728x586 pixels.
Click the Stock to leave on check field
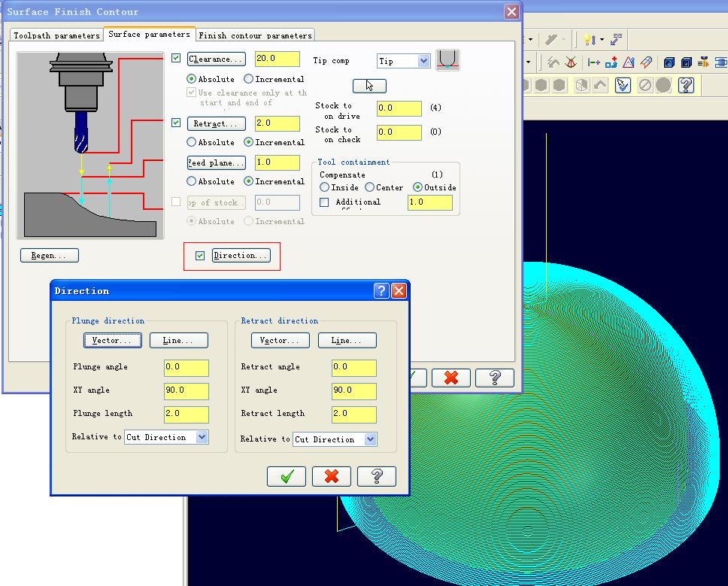tap(399, 132)
